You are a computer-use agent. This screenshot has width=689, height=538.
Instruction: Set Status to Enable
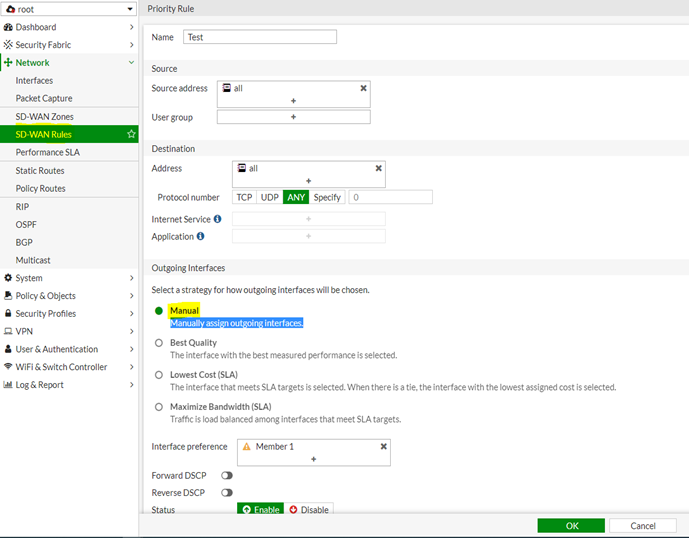[x=261, y=509]
